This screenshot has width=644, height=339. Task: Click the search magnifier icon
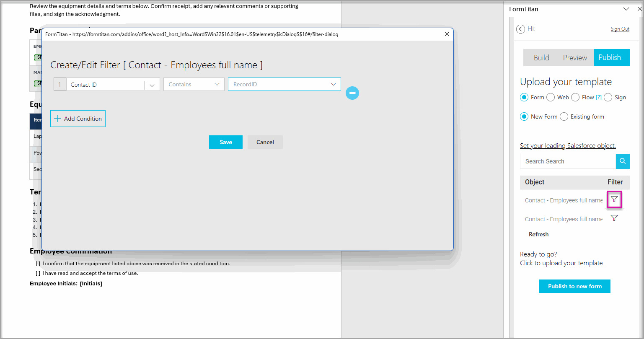[x=623, y=161]
